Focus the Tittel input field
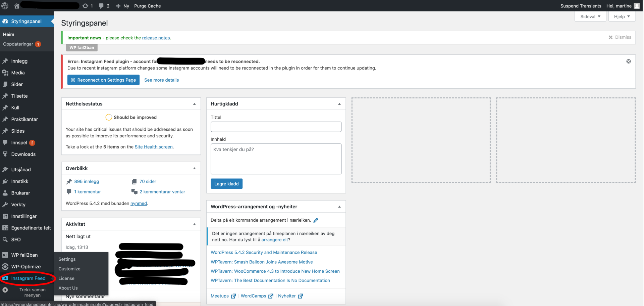Screen dimensions: 644x306 pos(276,127)
